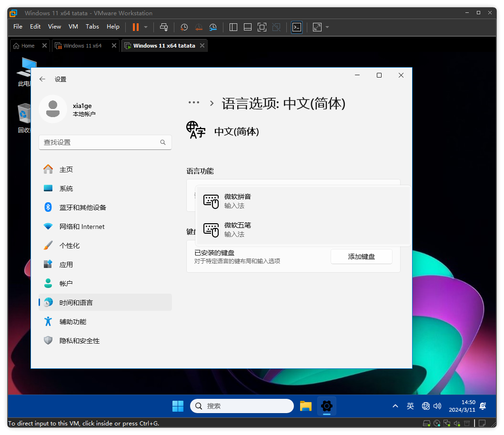This screenshot has width=504, height=435.
Task: Click the VMware pause/suspend button
Action: click(x=136, y=27)
